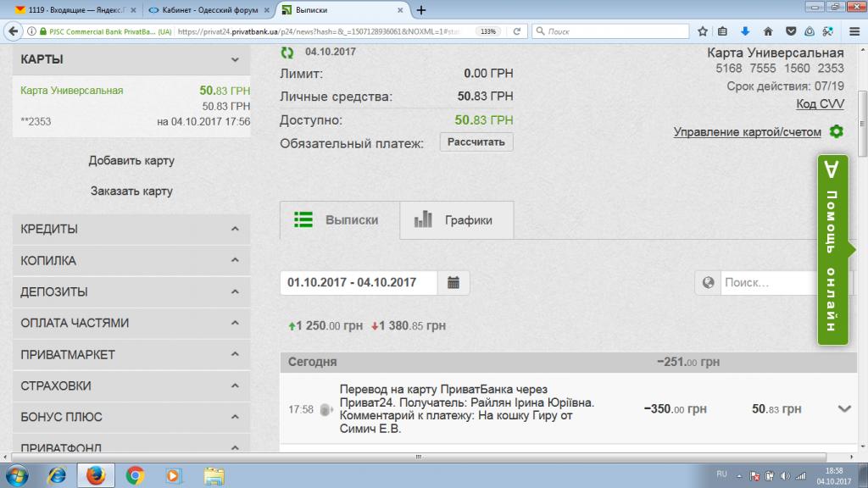Open the Firefox hamburger menu
This screenshot has height=488, width=868.
coord(854,31)
